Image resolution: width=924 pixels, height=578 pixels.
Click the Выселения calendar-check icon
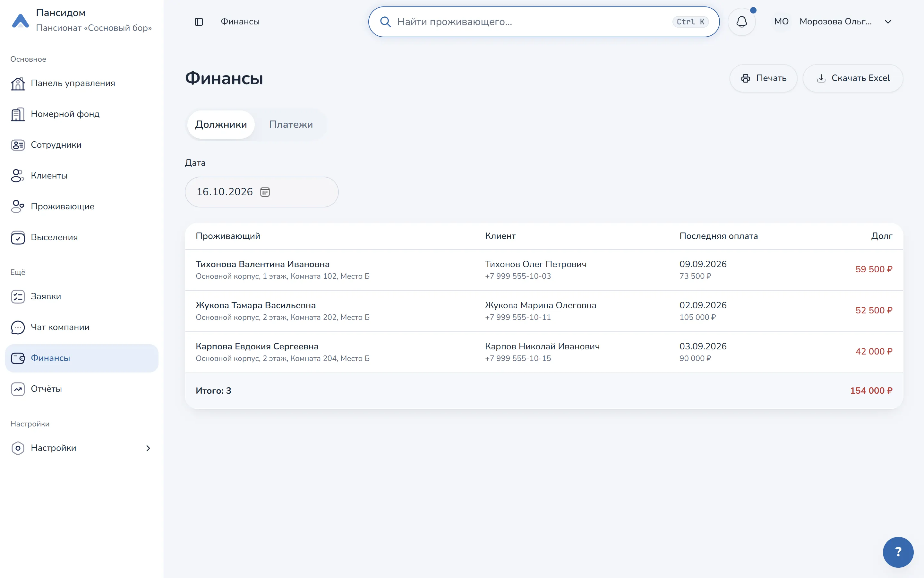coord(18,237)
